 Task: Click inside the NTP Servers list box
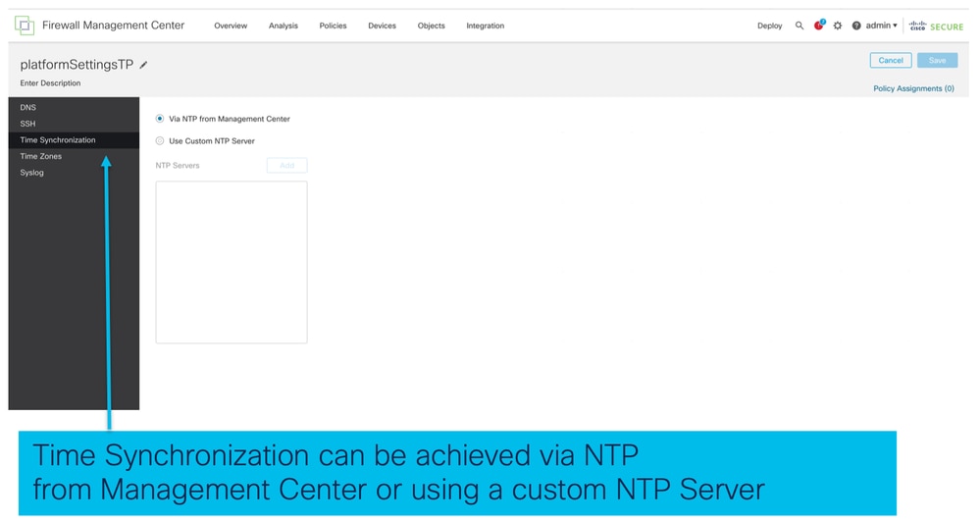pyautogui.click(x=232, y=262)
